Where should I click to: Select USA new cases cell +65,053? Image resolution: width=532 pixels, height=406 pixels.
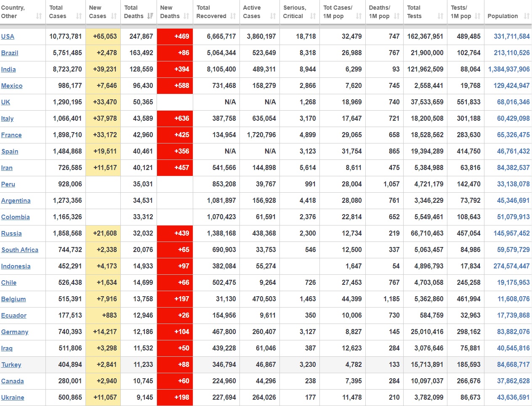(x=103, y=36)
